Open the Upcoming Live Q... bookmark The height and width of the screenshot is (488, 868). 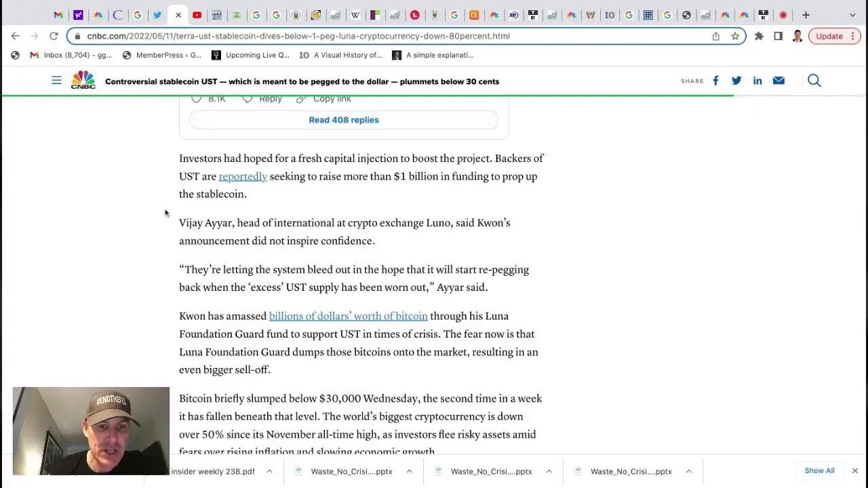pos(250,55)
